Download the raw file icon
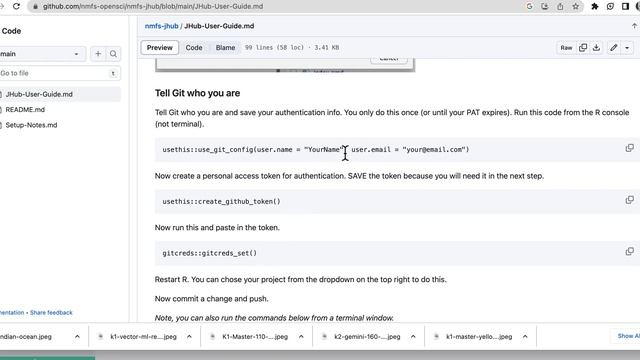The height and width of the screenshot is (360, 640). pos(596,48)
